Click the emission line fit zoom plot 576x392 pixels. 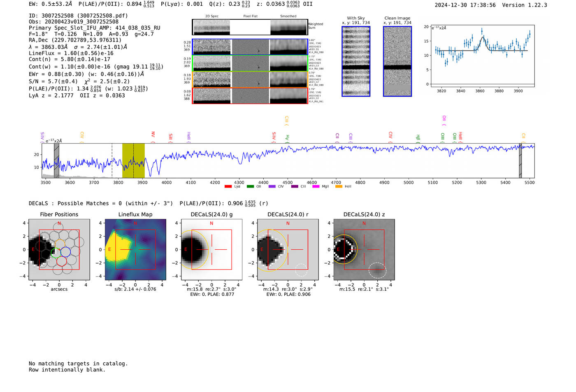[482, 56]
